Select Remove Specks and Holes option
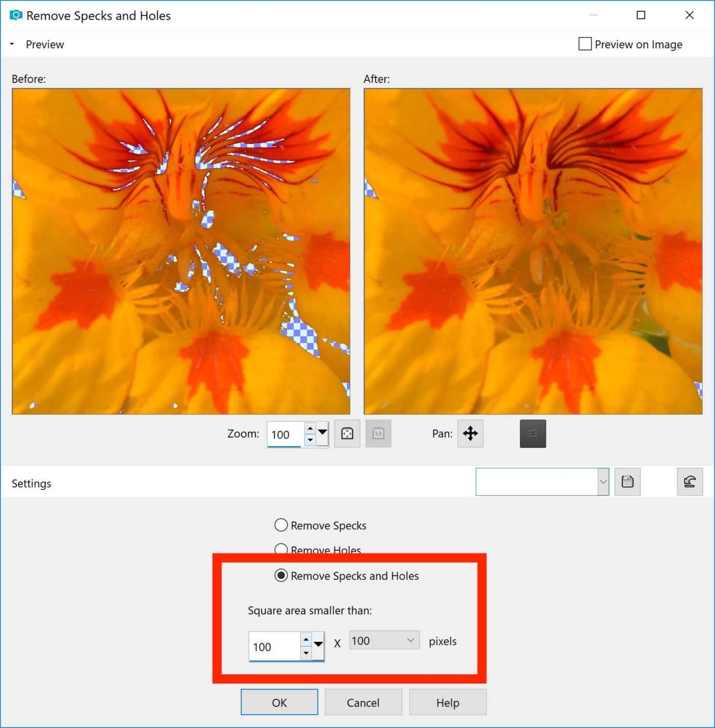This screenshot has height=728, width=715. pyautogui.click(x=281, y=575)
